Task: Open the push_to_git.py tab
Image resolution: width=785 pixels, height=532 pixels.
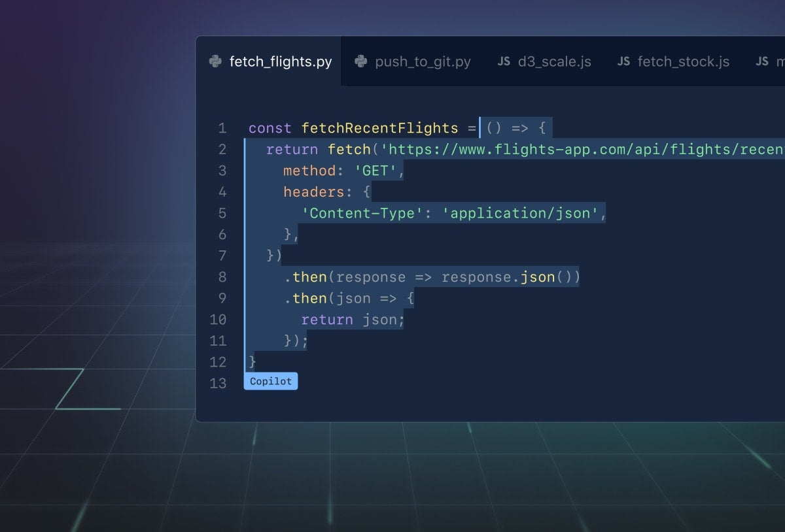Action: click(x=423, y=62)
